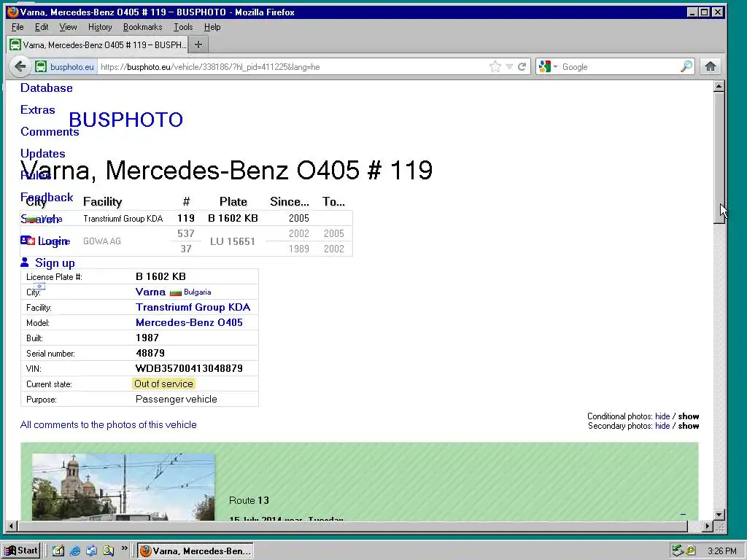Viewport: 747px width, 560px height.
Task: Open the Transtriumf Group KDA facility link
Action: pyautogui.click(x=193, y=307)
